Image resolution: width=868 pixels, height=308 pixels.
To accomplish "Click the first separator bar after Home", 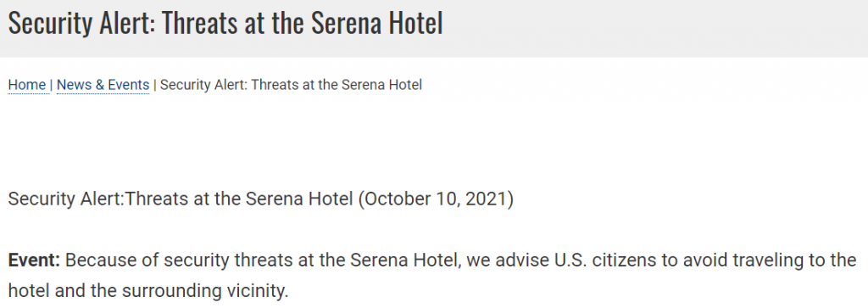I will (51, 85).
